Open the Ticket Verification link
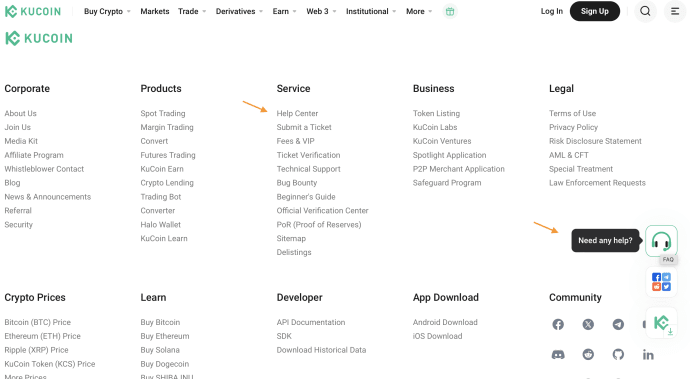The image size is (690, 379). [308, 155]
